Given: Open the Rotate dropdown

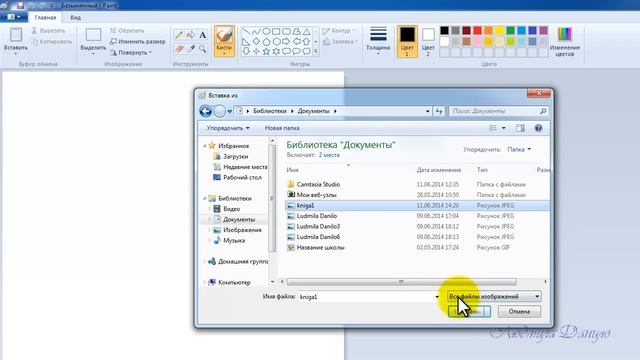Looking at the screenshot, I should pyautogui.click(x=131, y=53).
